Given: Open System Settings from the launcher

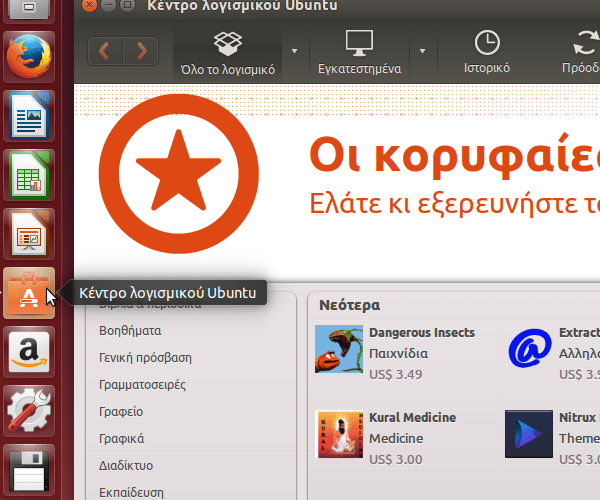Looking at the screenshot, I should point(29,410).
